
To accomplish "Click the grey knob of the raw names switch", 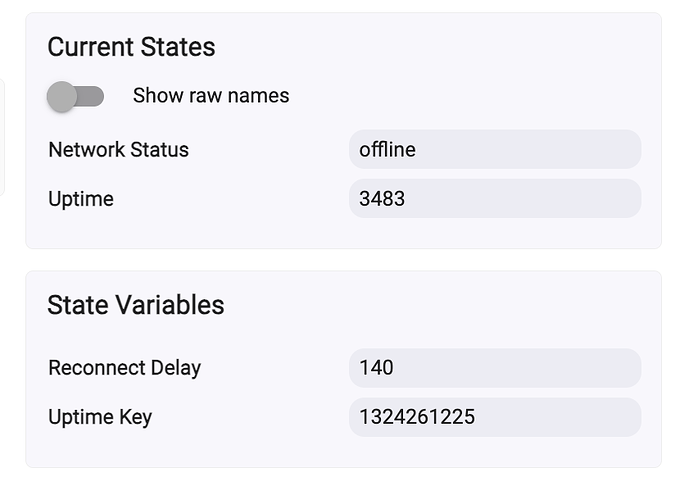I will pos(62,96).
